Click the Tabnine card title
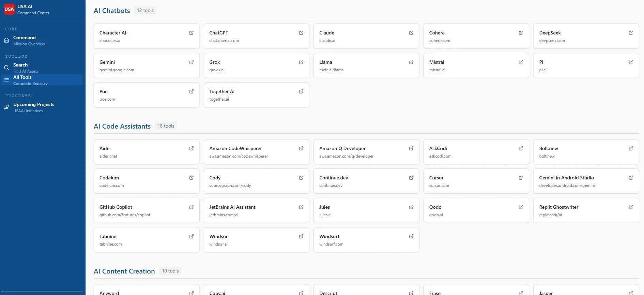 pos(108,236)
